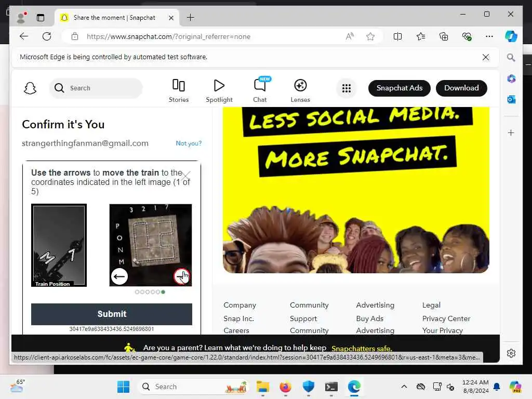This screenshot has width=532, height=399.
Task: Switch to Microsoft Edge on the taskbar
Action: coord(354,387)
